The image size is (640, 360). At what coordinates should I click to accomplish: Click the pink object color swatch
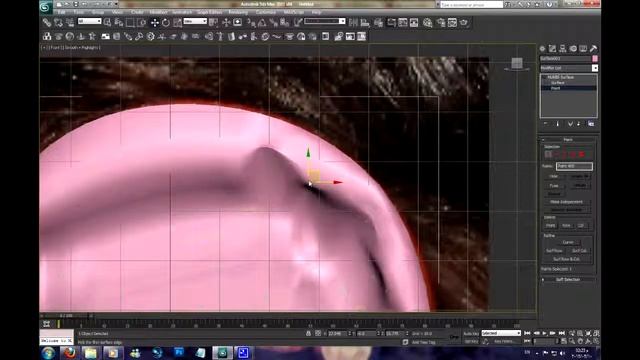(x=595, y=59)
